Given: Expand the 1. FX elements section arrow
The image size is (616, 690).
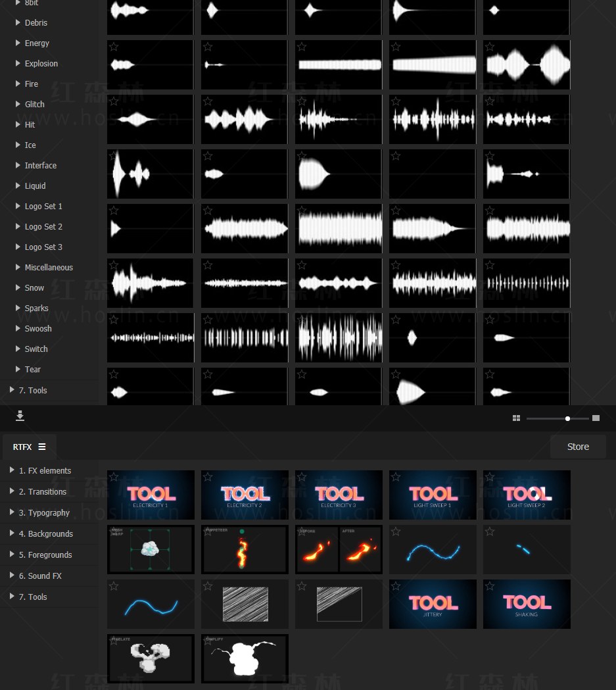Looking at the screenshot, I should (x=12, y=470).
